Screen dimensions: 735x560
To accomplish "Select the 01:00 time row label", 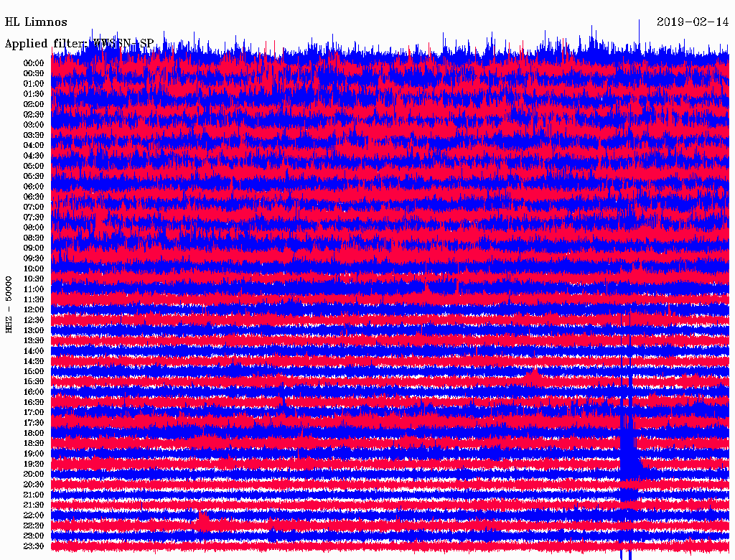I will point(34,83).
